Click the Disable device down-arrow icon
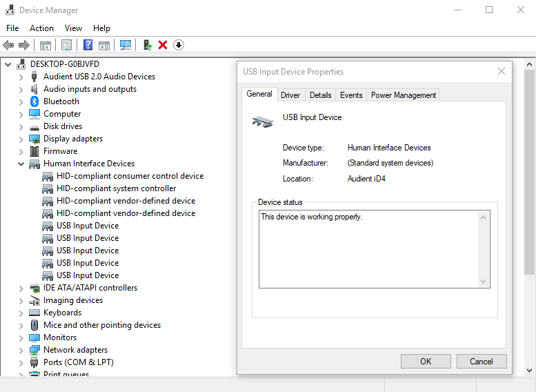Screen dimensions: 536x392 (x=179, y=45)
